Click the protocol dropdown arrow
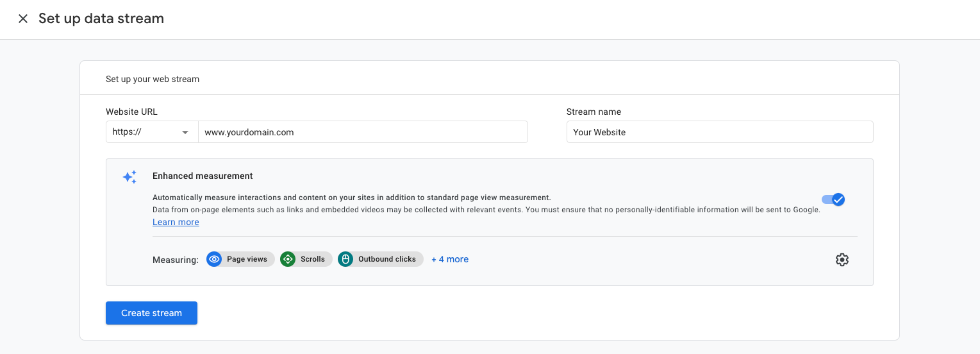 (x=185, y=132)
